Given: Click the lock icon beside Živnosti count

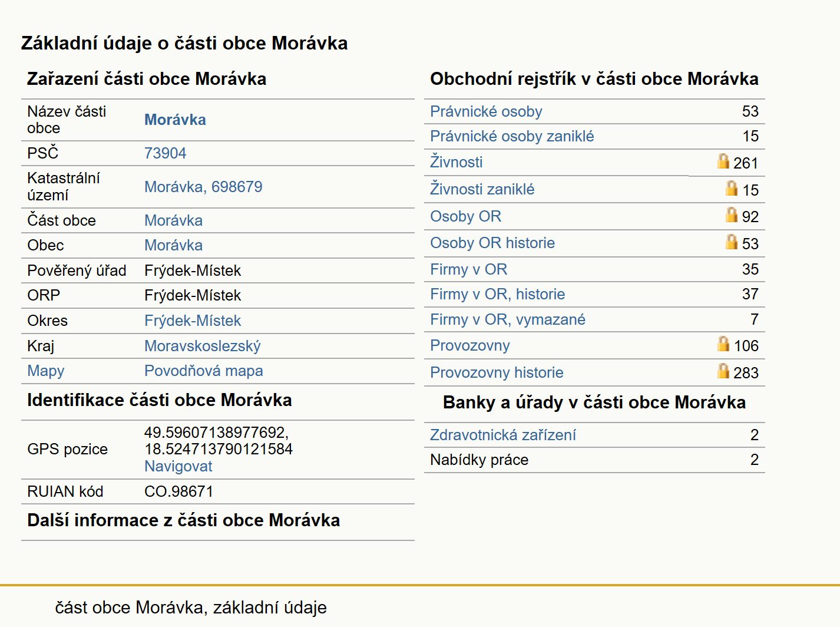Looking at the screenshot, I should 723,161.
